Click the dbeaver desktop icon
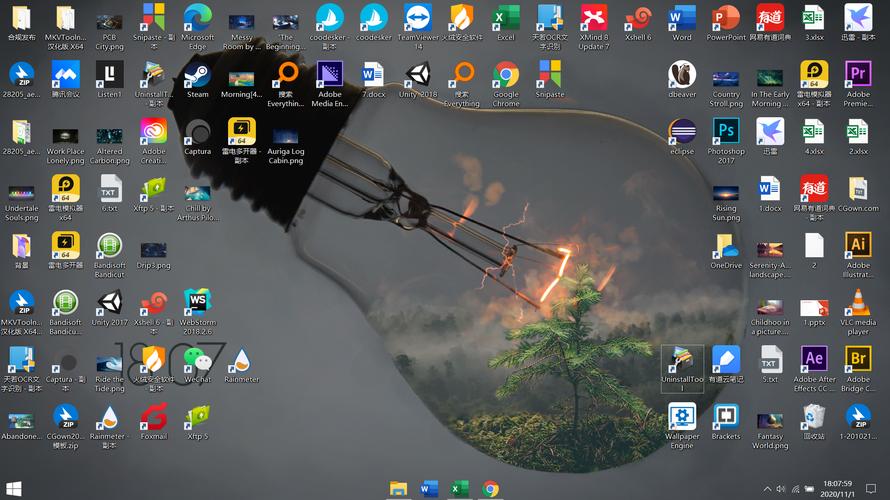 682,76
